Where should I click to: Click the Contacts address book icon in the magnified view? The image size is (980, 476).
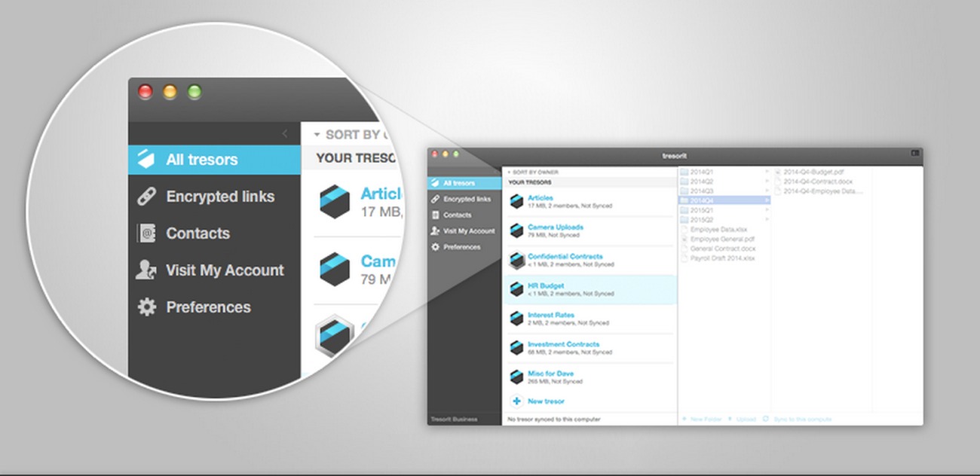click(x=146, y=233)
